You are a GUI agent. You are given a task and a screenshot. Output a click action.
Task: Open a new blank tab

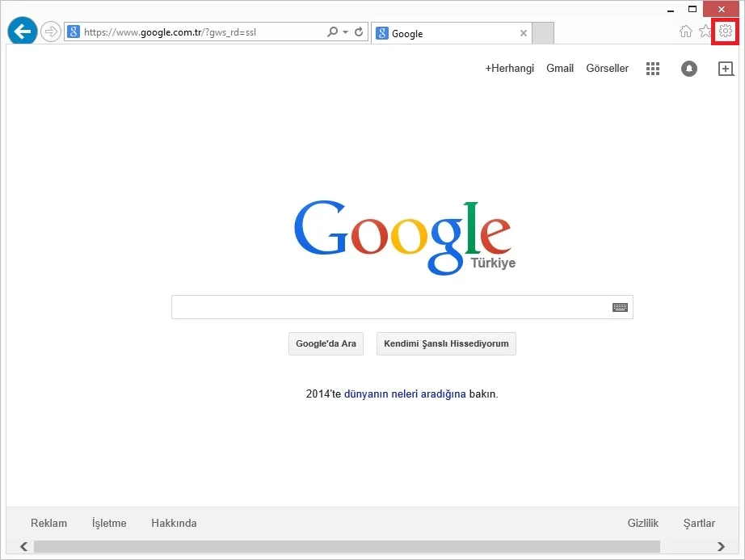tap(543, 33)
